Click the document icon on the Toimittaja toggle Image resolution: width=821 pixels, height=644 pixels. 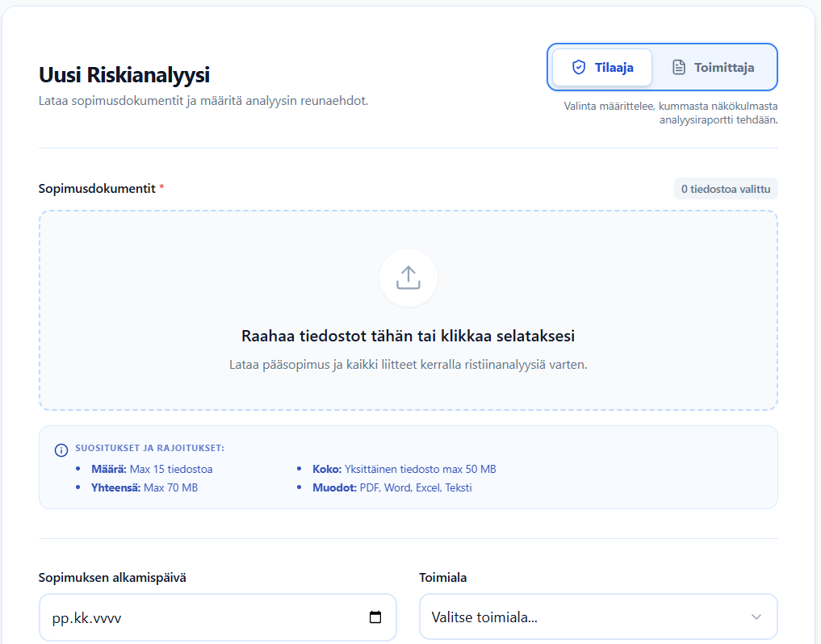pos(679,67)
